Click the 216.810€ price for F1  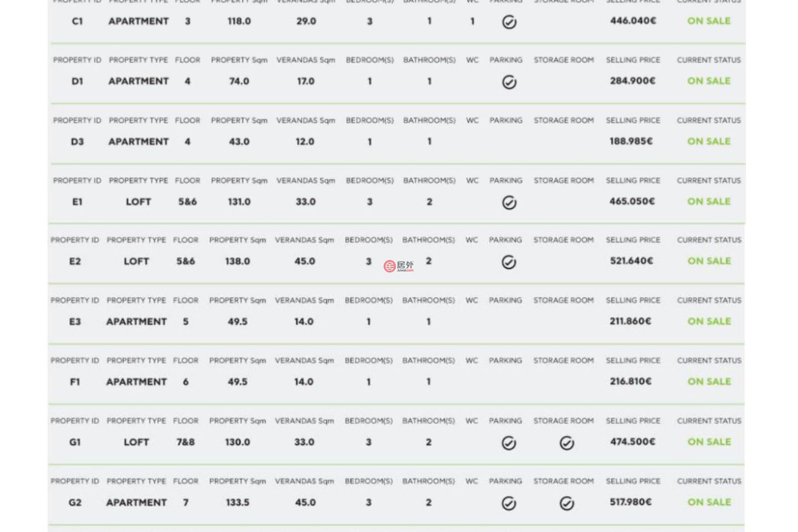(631, 381)
